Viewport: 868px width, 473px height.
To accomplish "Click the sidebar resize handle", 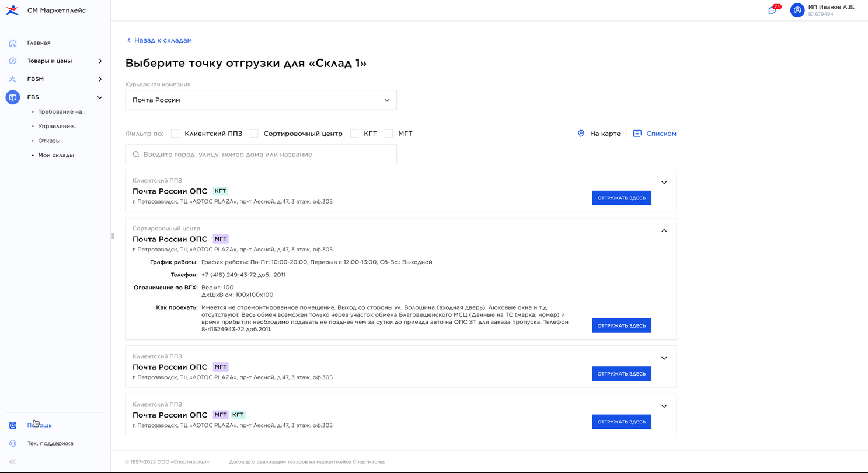I will click(112, 236).
